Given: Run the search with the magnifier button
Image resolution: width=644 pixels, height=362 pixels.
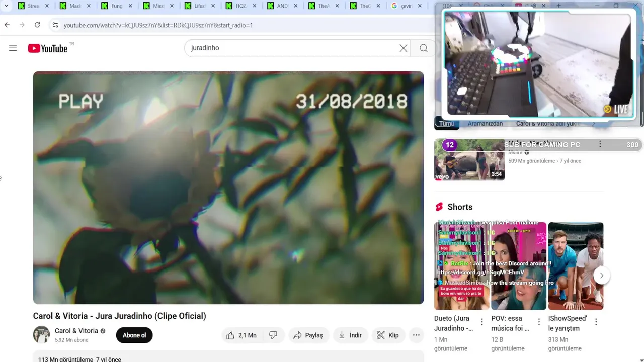Looking at the screenshot, I should [424, 48].
